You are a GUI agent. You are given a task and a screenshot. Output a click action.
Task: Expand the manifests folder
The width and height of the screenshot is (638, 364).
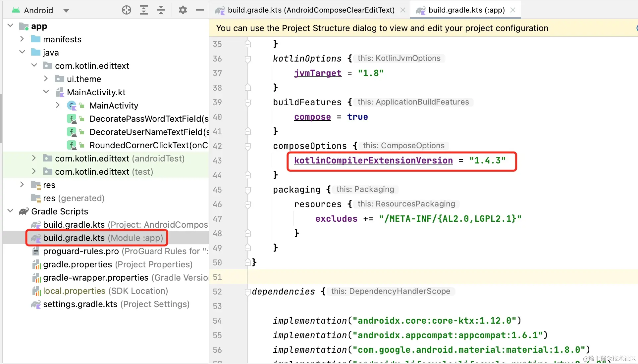pos(22,39)
